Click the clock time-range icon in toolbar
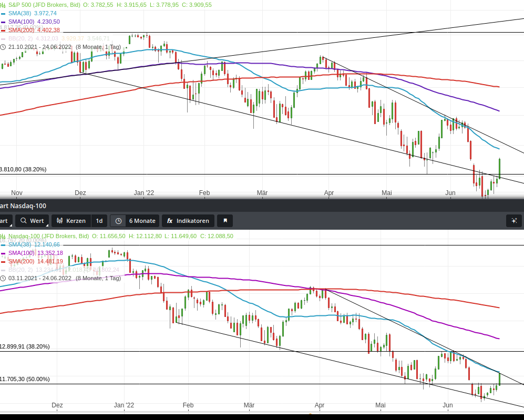This screenshot has width=524, height=420. (x=119, y=221)
